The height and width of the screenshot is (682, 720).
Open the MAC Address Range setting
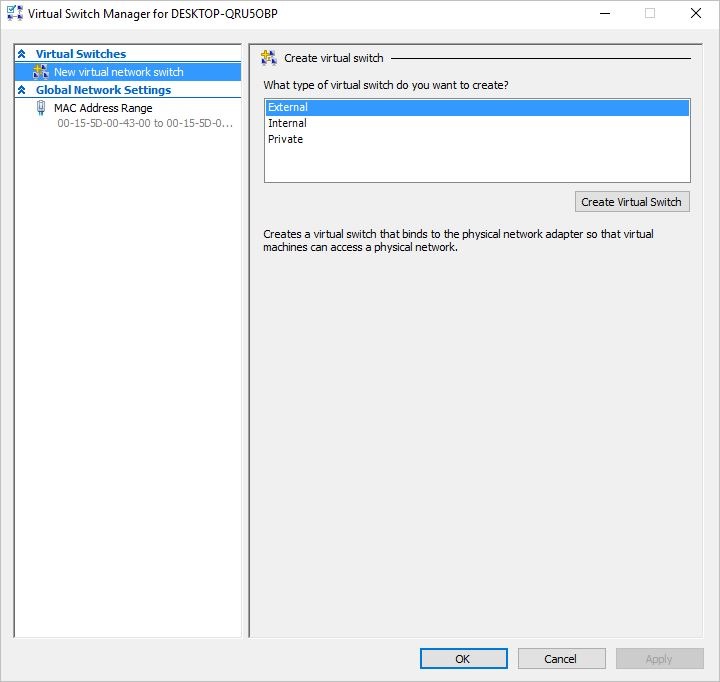pos(103,108)
